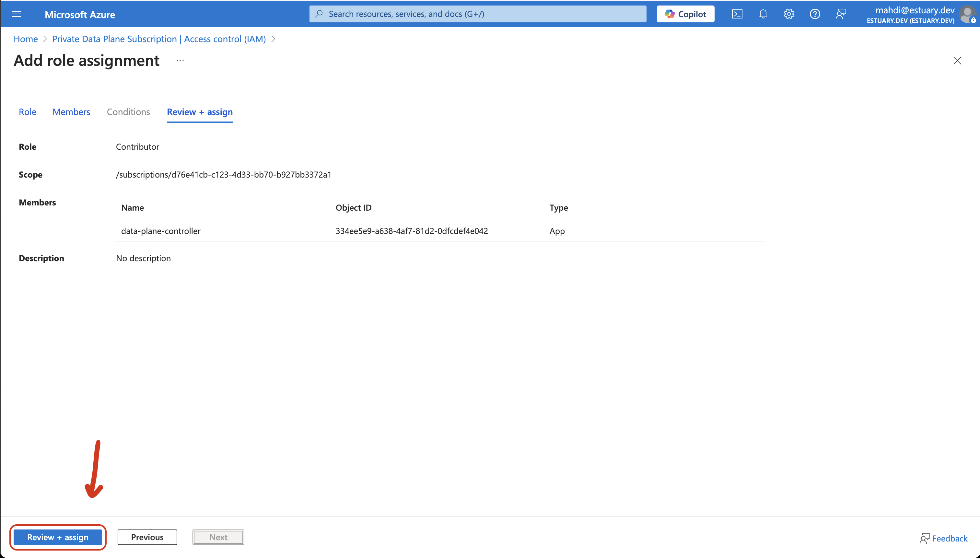
Task: Launch Cloud Shell from the top bar
Action: pos(737,14)
